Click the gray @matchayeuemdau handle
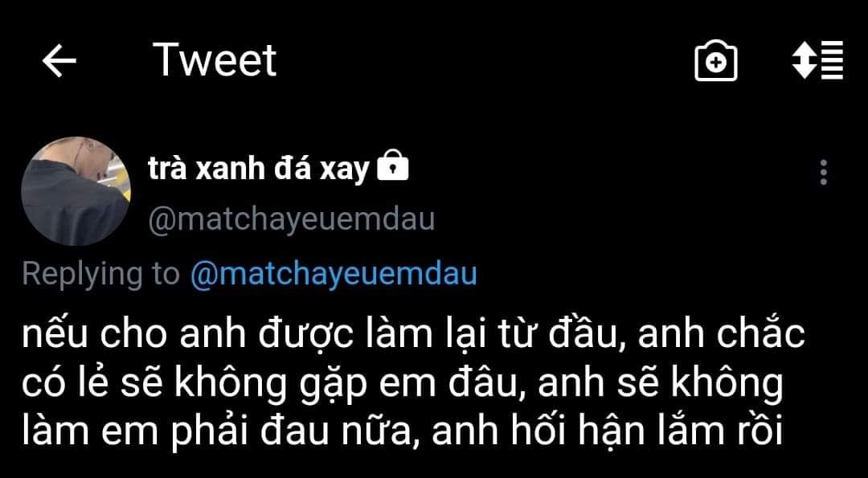The width and height of the screenshot is (868, 478). tap(291, 220)
